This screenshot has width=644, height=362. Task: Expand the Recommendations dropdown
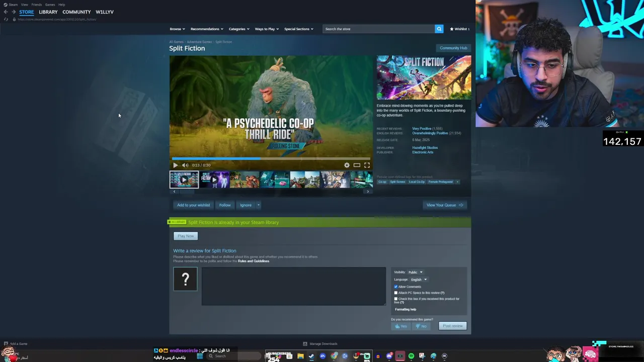coord(207,29)
